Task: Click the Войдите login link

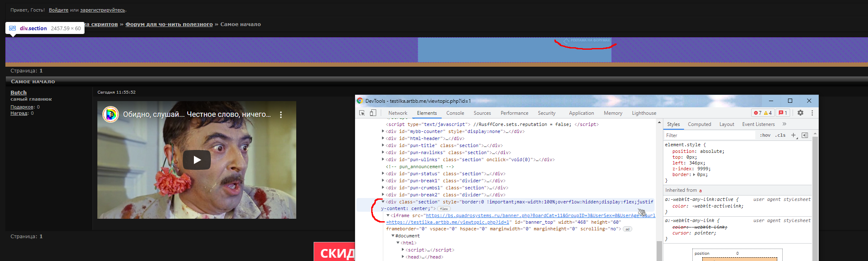Action: 58,10
